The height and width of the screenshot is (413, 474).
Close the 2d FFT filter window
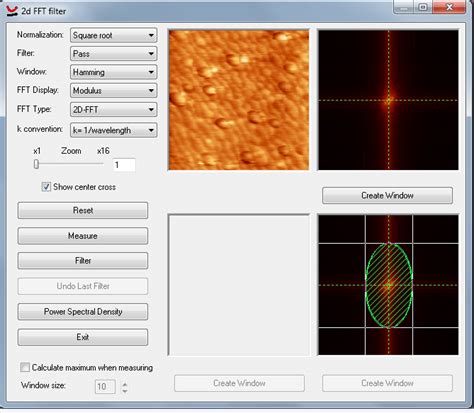coord(449,7)
